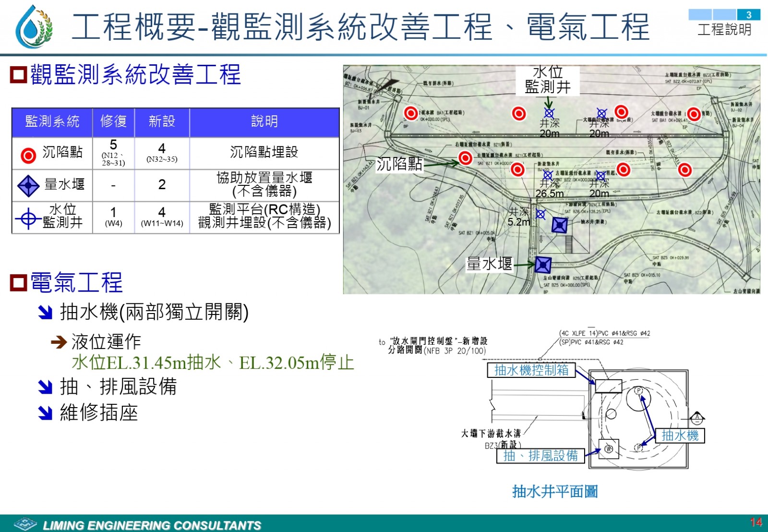Screen dimensions: 768x532
Task: Click the 抽水井平面圖 caption
Action: click(555, 491)
